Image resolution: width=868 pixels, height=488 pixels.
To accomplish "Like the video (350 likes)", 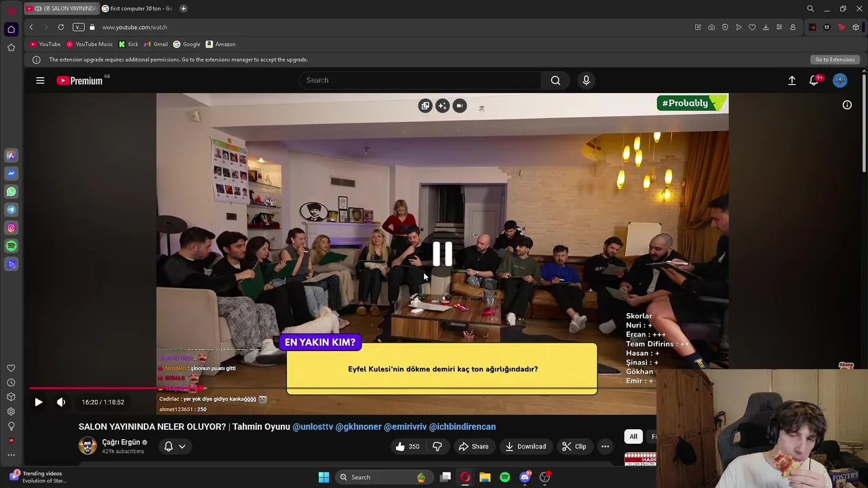I will click(408, 446).
